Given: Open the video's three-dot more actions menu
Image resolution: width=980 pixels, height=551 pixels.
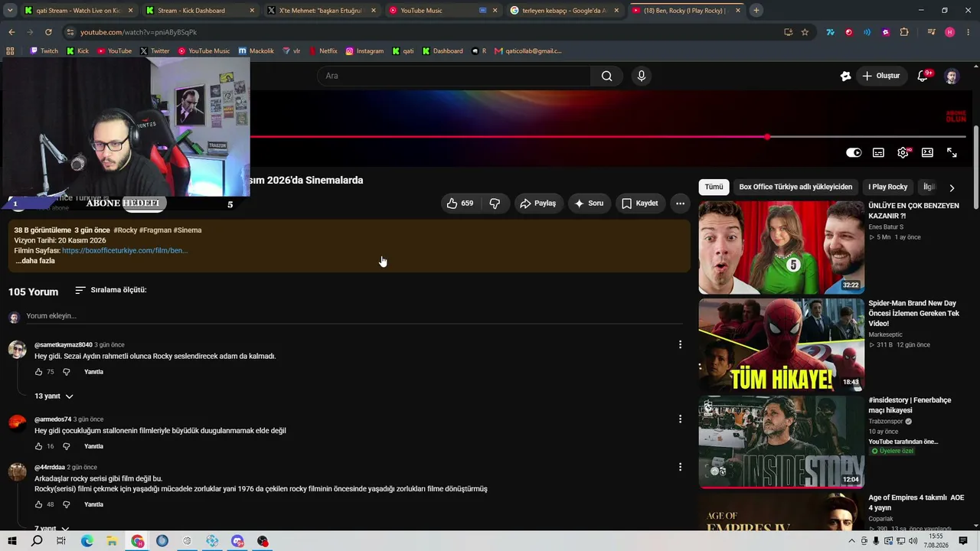Looking at the screenshot, I should pyautogui.click(x=680, y=204).
